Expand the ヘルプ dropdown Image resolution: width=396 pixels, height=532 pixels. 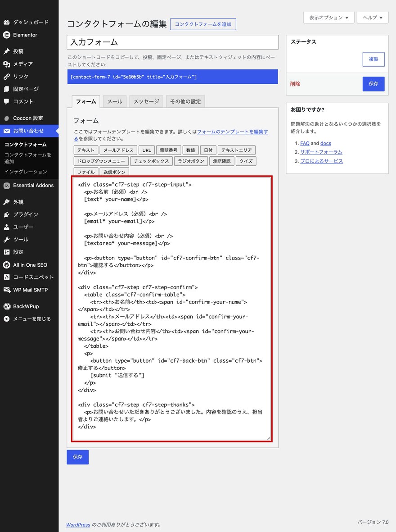373,18
